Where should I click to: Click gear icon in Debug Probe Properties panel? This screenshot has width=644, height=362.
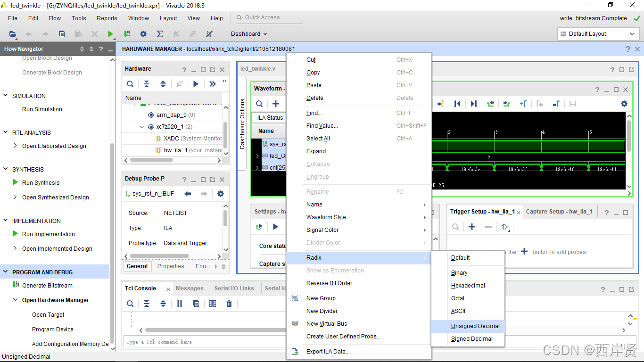[221, 194]
